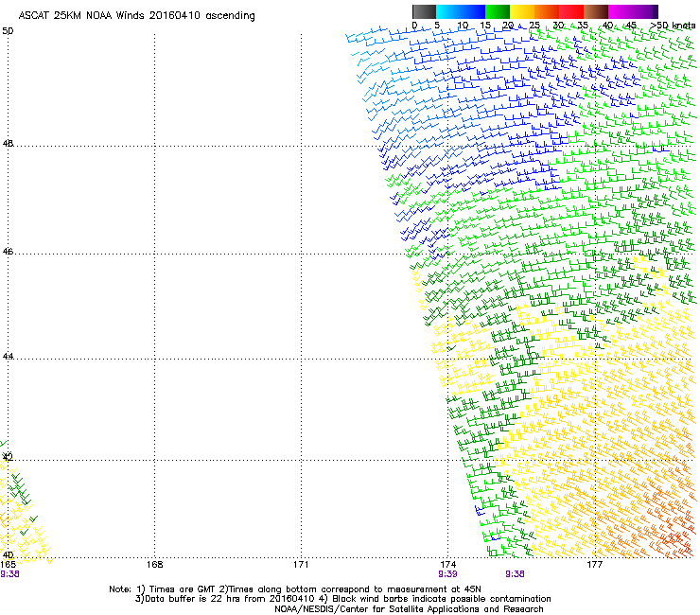
Task: Select the green 15–20 knots color bar segment
Action: (498, 11)
